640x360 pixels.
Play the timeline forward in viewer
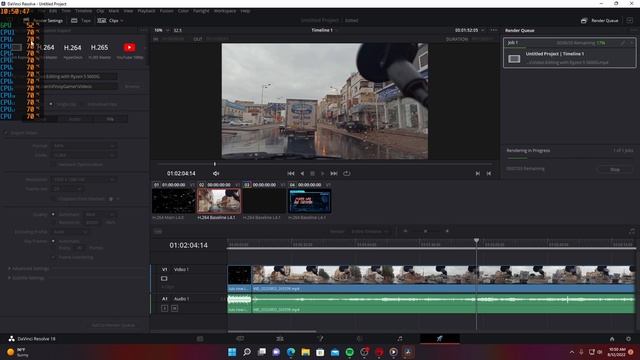click(322, 173)
